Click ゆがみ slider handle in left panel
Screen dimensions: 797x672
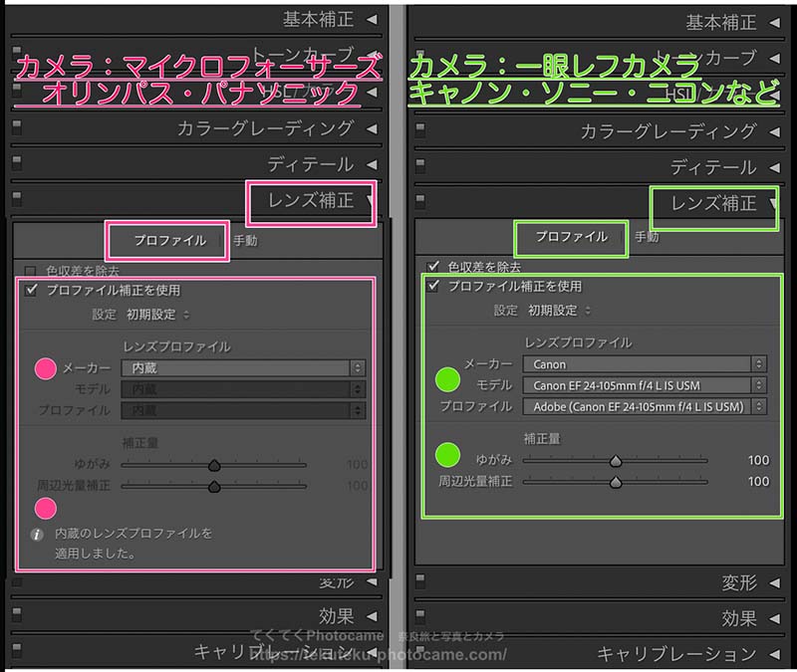coord(214,465)
